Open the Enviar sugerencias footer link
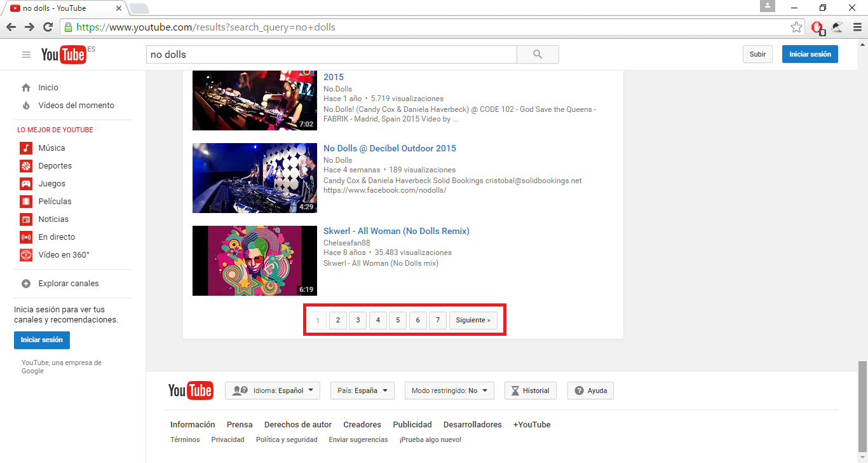The image size is (868, 463). point(358,440)
